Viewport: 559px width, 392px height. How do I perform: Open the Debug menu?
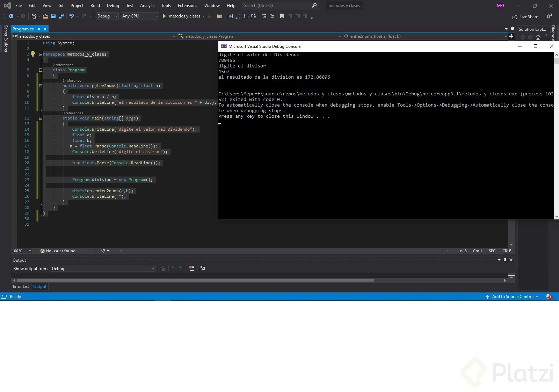[x=113, y=6]
